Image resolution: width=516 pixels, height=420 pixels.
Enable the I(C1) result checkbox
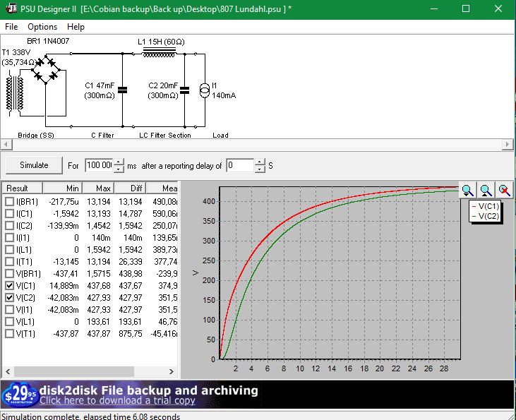(x=10, y=214)
